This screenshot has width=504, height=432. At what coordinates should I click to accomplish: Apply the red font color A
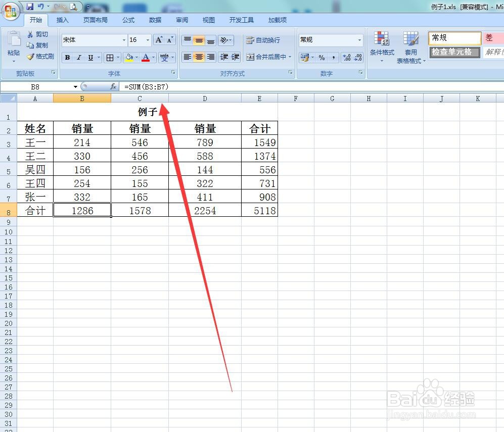tap(146, 58)
